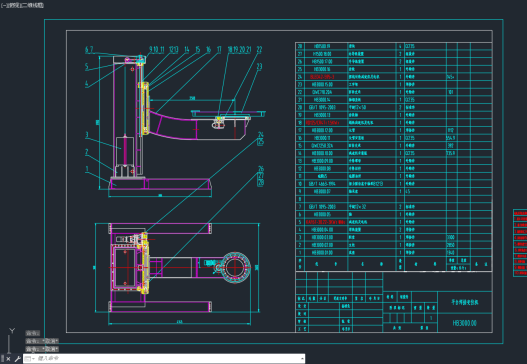The image size is (527, 364).
Task: Select the rotating ring assembly in plan view
Action: (236, 268)
